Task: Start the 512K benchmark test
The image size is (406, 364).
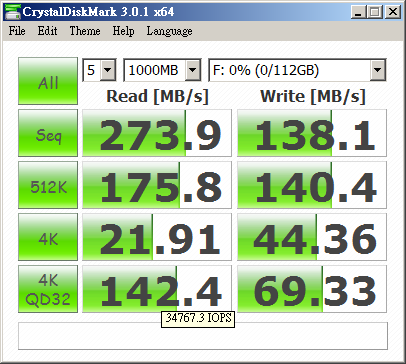Action: click(x=48, y=185)
